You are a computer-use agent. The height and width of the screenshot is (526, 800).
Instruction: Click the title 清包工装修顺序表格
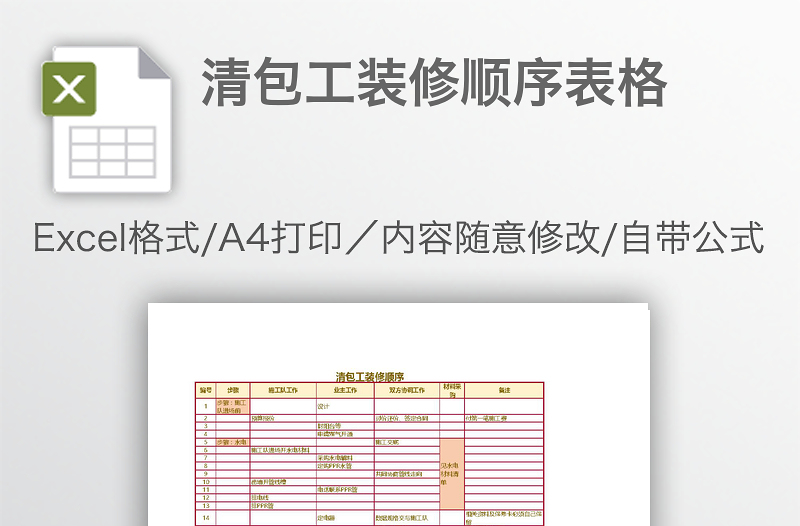[x=434, y=83]
